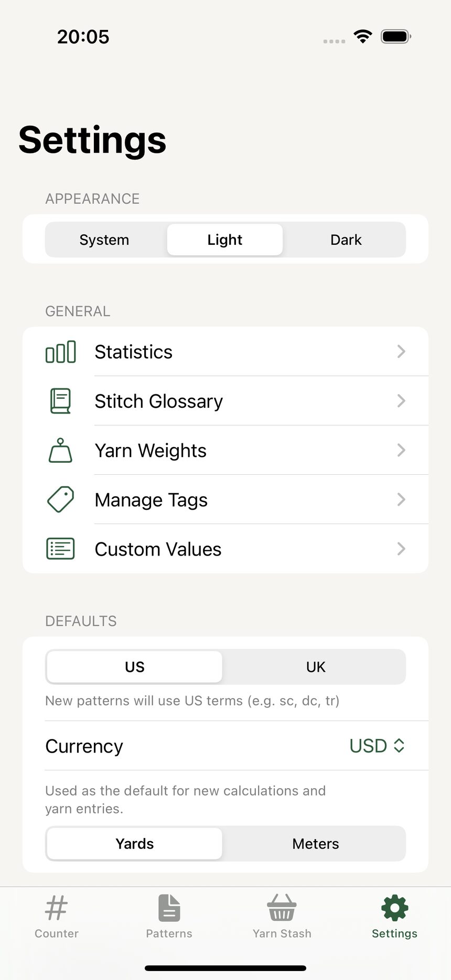Open Custom Values via its chevron
Screen dimensions: 451x980
[x=401, y=549]
